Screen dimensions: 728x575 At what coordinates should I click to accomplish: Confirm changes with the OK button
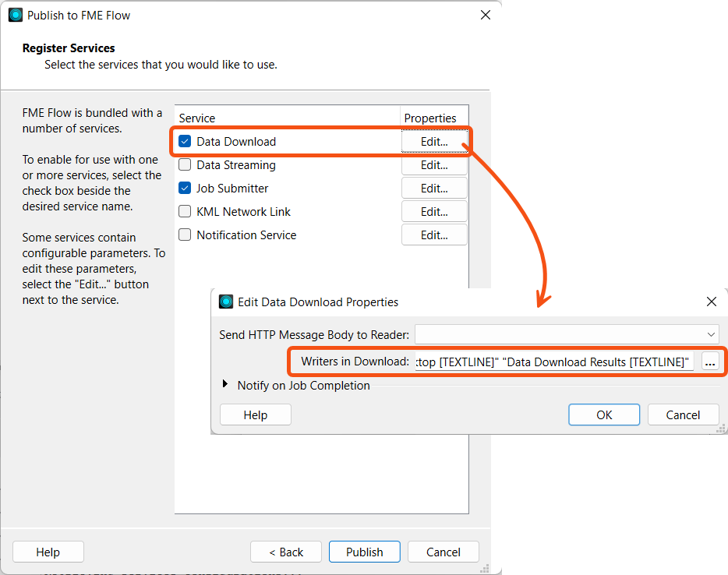point(604,414)
